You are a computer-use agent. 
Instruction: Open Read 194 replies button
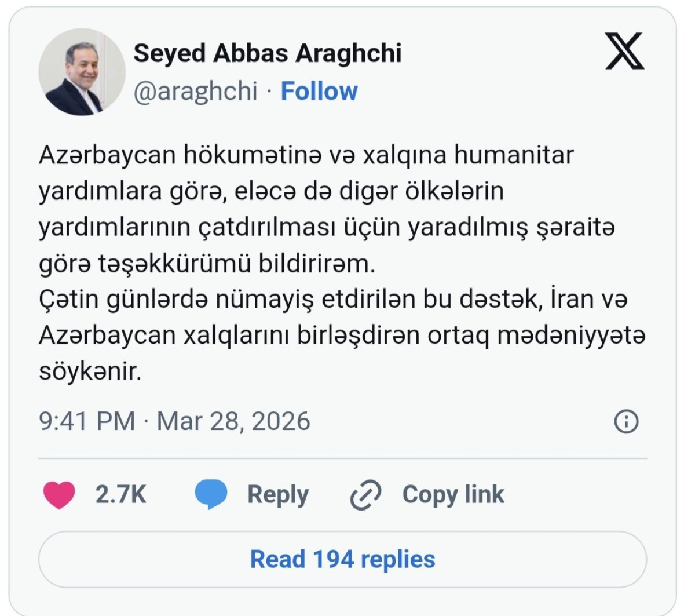(x=342, y=559)
